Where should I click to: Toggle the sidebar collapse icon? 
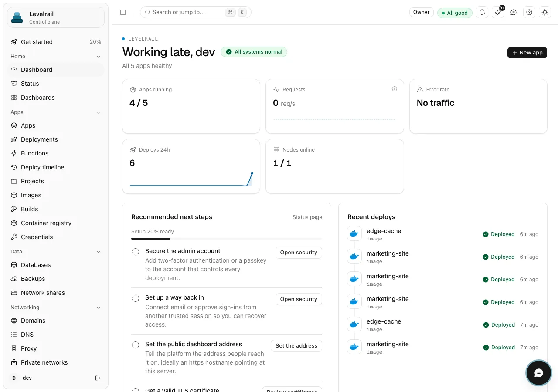pos(123,12)
